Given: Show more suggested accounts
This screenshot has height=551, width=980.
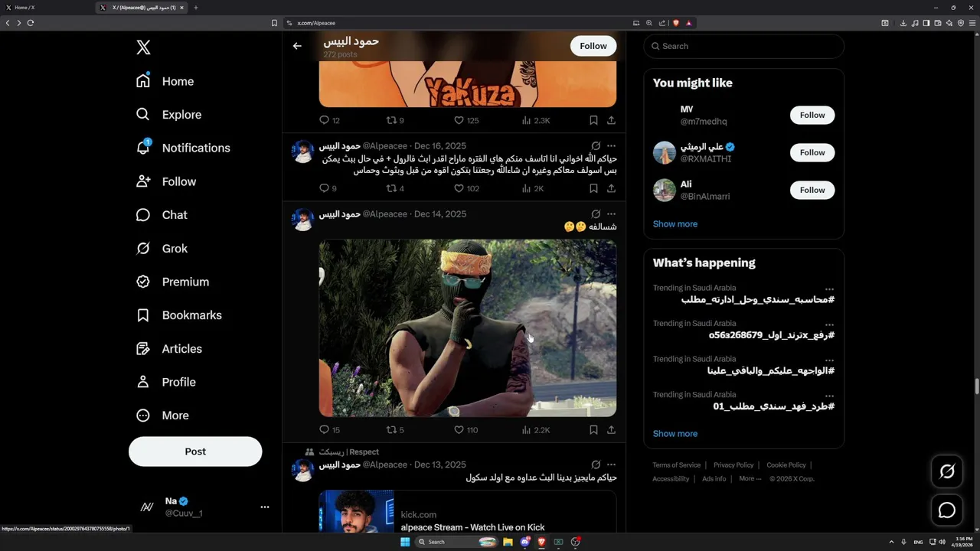Looking at the screenshot, I should pyautogui.click(x=675, y=224).
